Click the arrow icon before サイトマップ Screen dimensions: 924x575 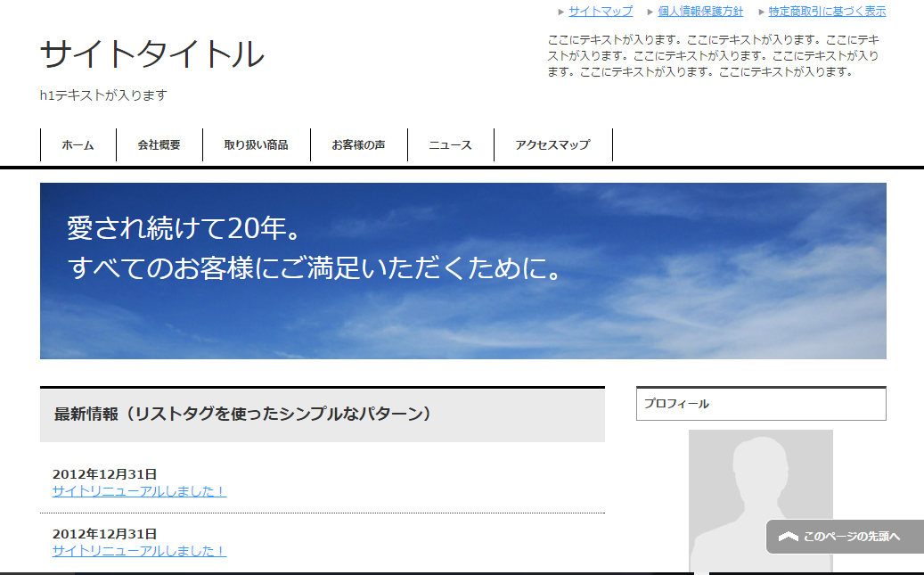(x=560, y=12)
